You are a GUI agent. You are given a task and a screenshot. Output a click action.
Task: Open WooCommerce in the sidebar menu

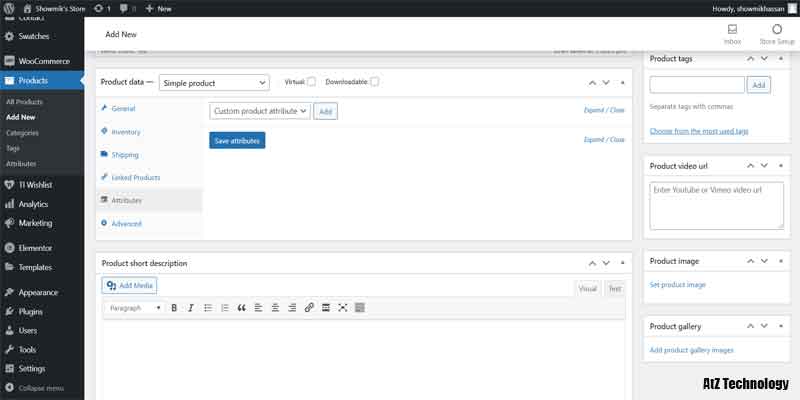pos(42,61)
